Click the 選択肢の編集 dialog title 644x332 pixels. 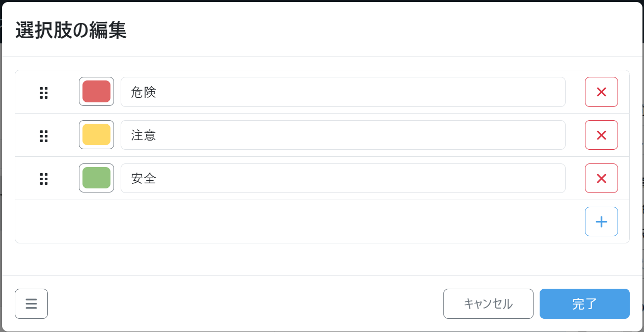tap(71, 31)
